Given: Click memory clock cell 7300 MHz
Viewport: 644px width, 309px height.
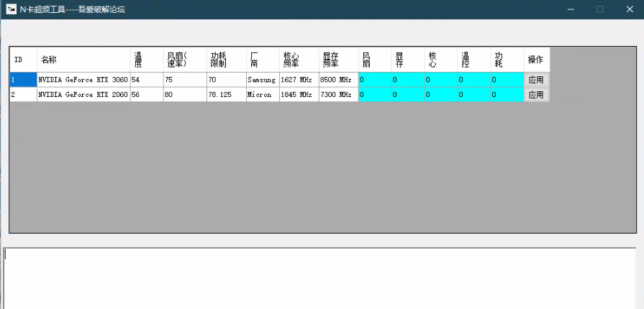Looking at the screenshot, I should (x=338, y=95).
